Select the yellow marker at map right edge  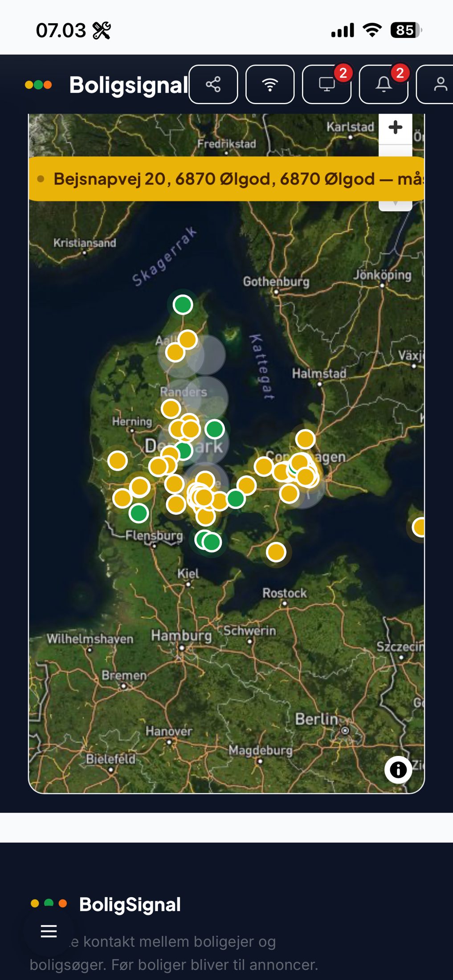tap(420, 527)
